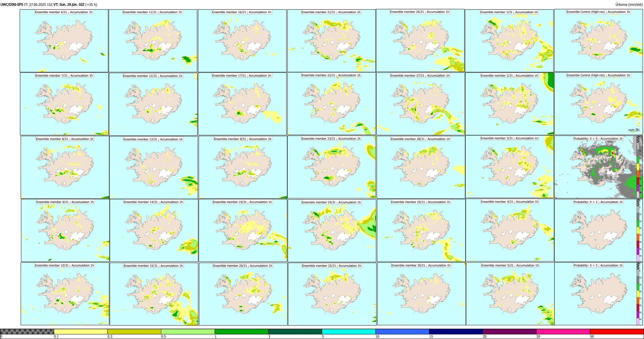Click the UWC/DINI-EPS header text
Screen dimensions: 644x339
click(x=12, y=4)
